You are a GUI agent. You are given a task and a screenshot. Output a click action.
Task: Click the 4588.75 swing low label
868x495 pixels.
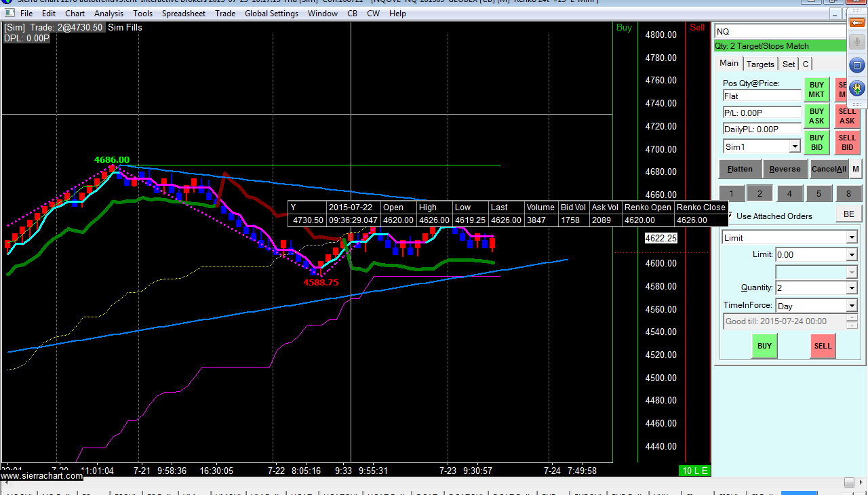321,282
